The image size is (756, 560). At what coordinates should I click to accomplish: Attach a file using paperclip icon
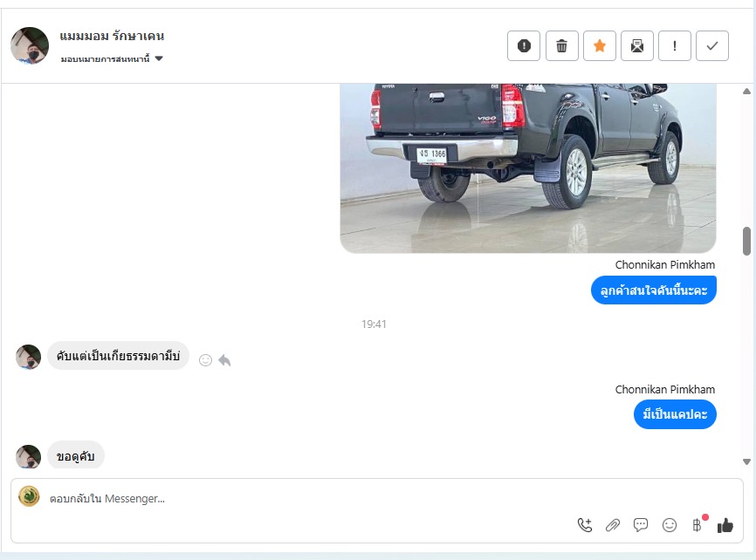pos(613,525)
